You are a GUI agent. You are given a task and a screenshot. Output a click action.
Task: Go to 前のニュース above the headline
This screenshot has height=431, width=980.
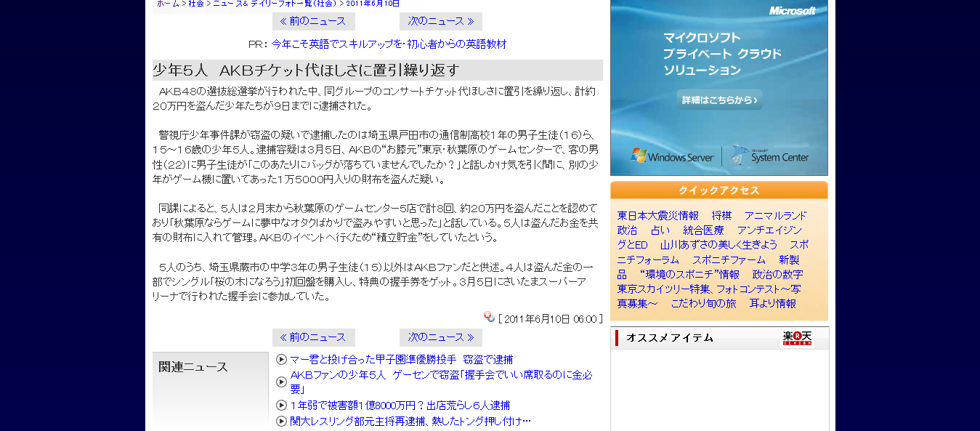pyautogui.click(x=313, y=21)
